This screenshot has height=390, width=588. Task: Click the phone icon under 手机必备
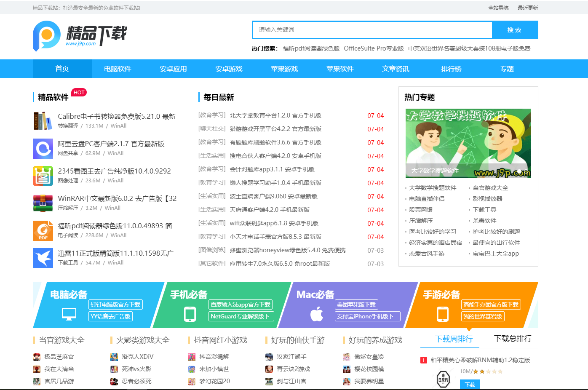click(190, 314)
